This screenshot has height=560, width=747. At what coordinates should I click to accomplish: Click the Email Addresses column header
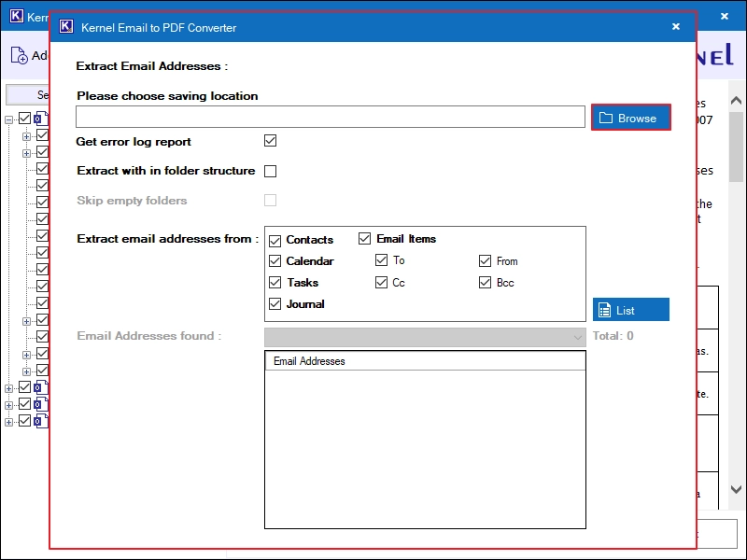coord(425,361)
